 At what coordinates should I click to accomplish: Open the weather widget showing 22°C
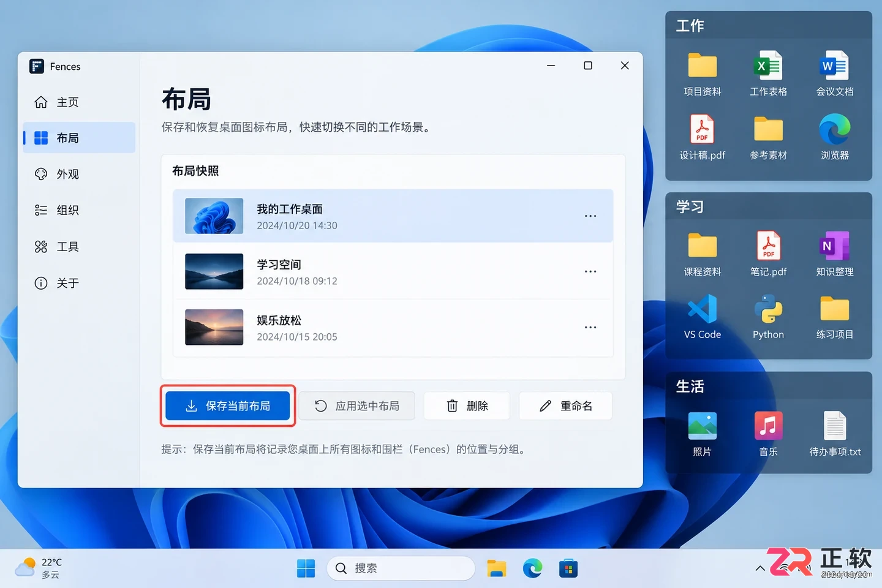coord(39,568)
